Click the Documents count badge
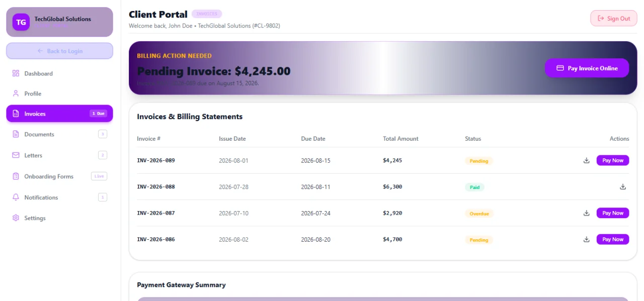The width and height of the screenshot is (644, 301). click(x=103, y=134)
